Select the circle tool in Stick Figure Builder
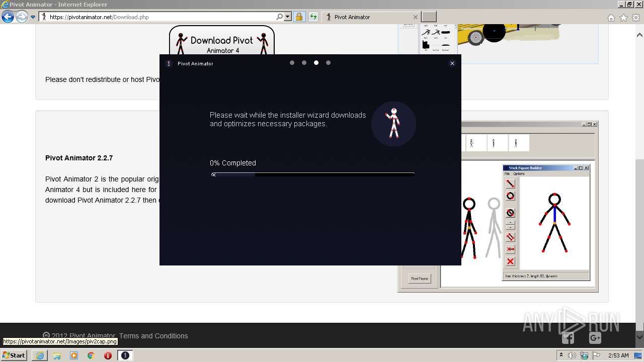The image size is (644, 362). pos(510,196)
